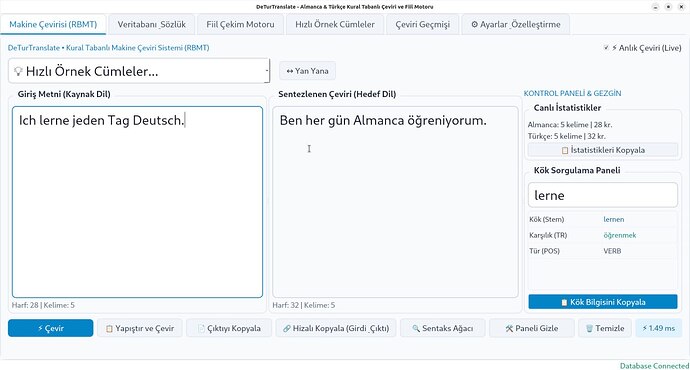Click the 'Kök (Stem)' row label

point(547,219)
